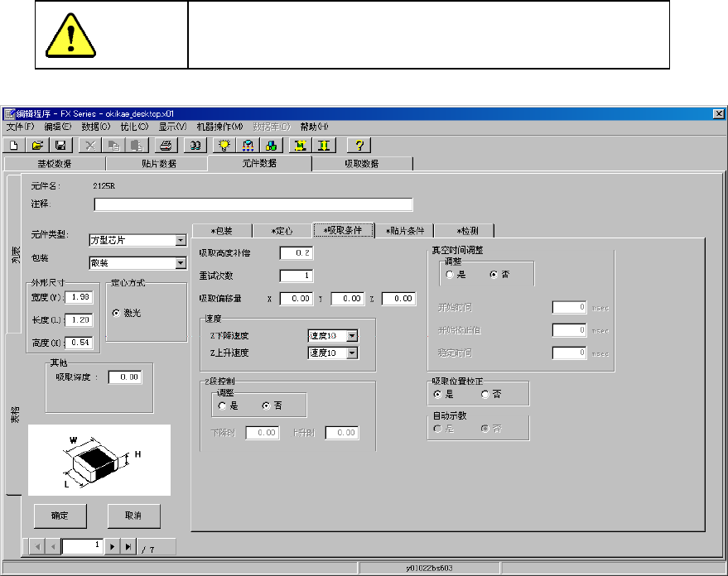
Task: Go to the next record arrow
Action: pyautogui.click(x=113, y=546)
